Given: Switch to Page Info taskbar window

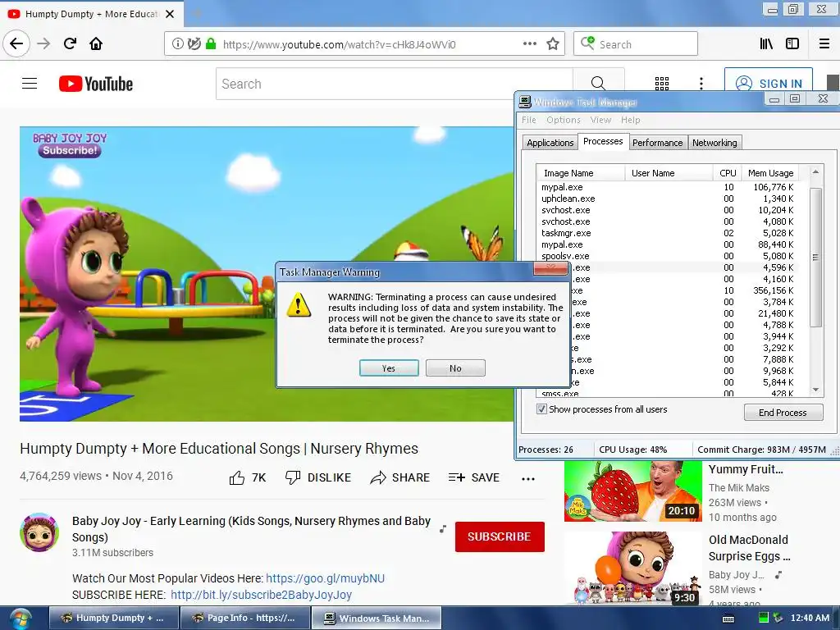Looking at the screenshot, I should click(244, 618).
